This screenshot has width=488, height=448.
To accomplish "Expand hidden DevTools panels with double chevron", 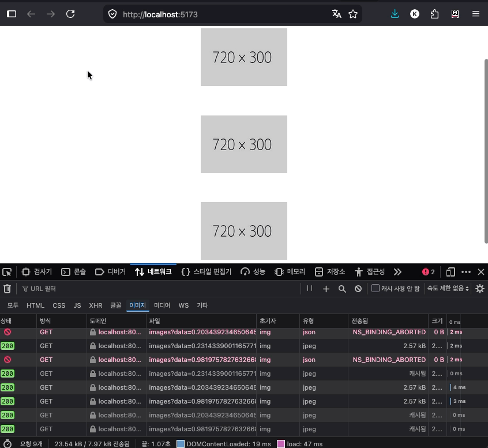I will pos(396,271).
